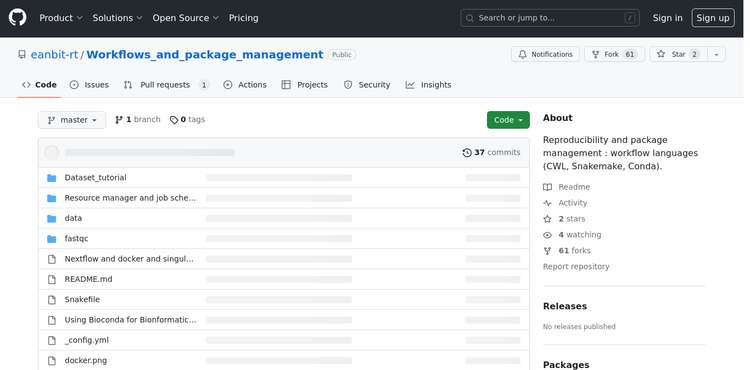The image size is (750, 370).
Task: Click the branch icon next to 1 branch
Action: (119, 120)
